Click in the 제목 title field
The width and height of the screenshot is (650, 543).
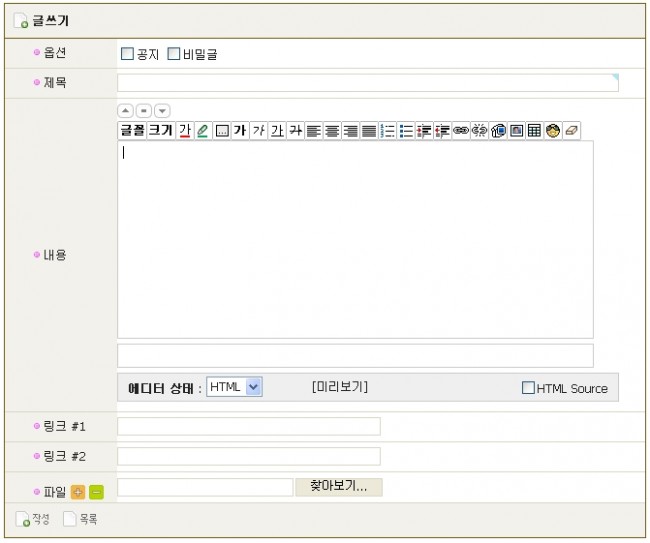(368, 83)
